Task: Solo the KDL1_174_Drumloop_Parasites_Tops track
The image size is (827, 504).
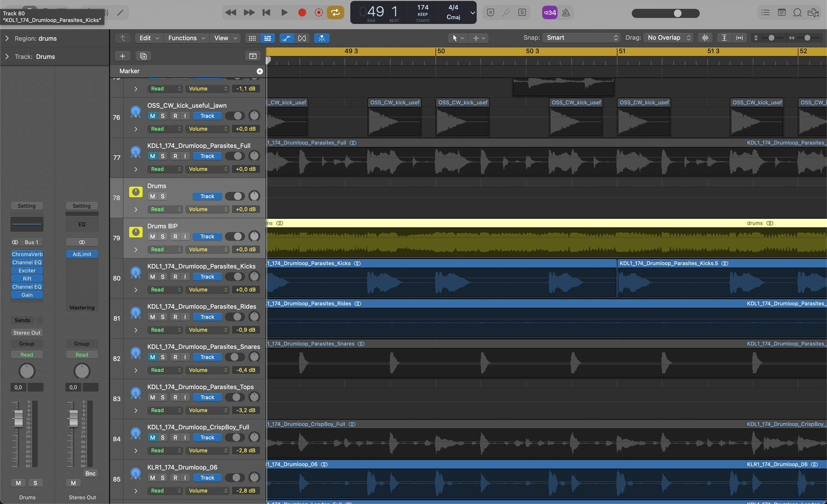Action: click(163, 397)
